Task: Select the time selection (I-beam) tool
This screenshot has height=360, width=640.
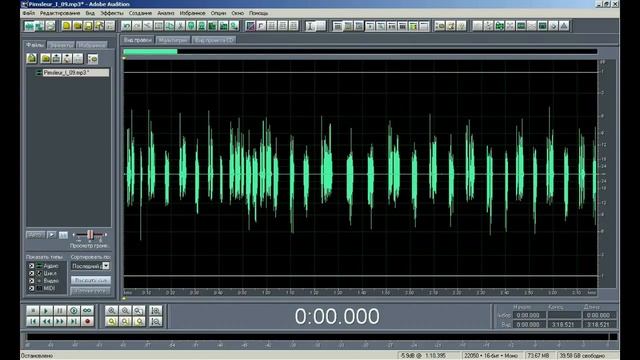Action: (310, 27)
